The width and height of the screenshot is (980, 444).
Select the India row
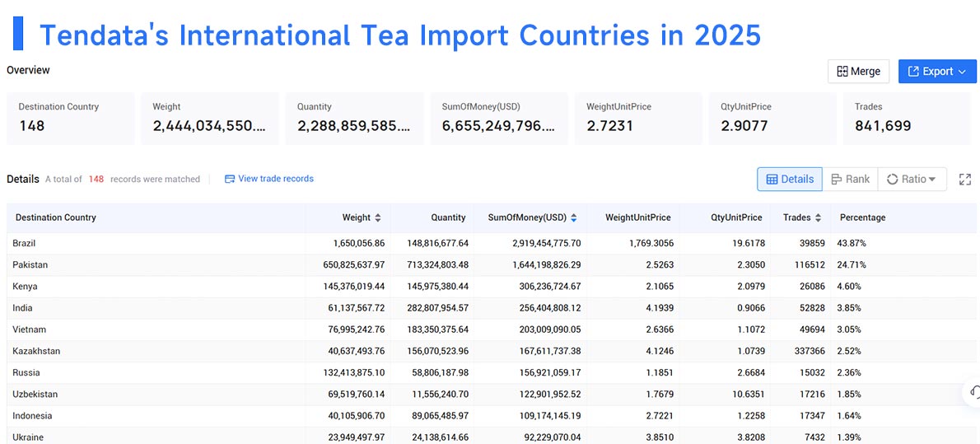(492, 308)
